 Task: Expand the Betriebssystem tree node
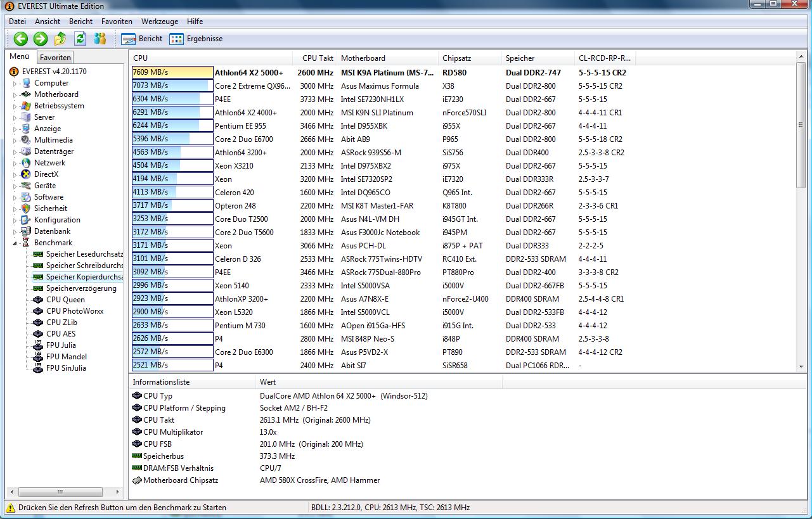[15, 106]
